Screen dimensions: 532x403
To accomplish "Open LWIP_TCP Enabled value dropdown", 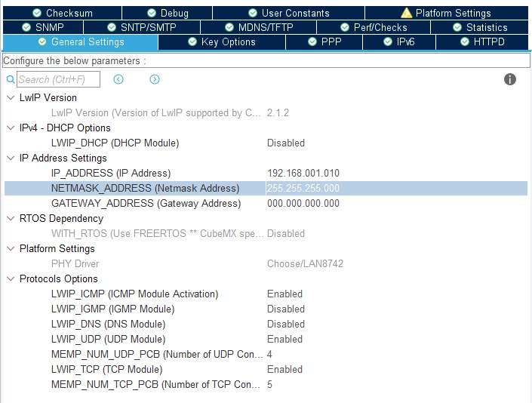I will click(x=284, y=370).
